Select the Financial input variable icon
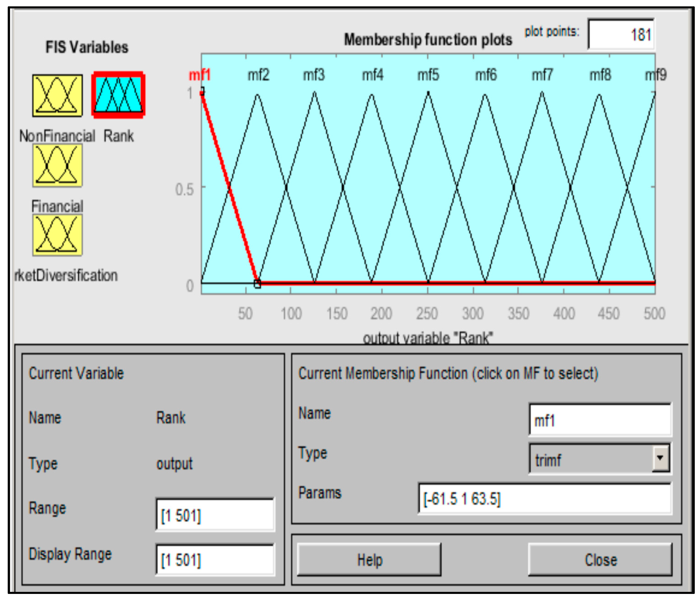The height and width of the screenshot is (603, 700). [x=57, y=165]
